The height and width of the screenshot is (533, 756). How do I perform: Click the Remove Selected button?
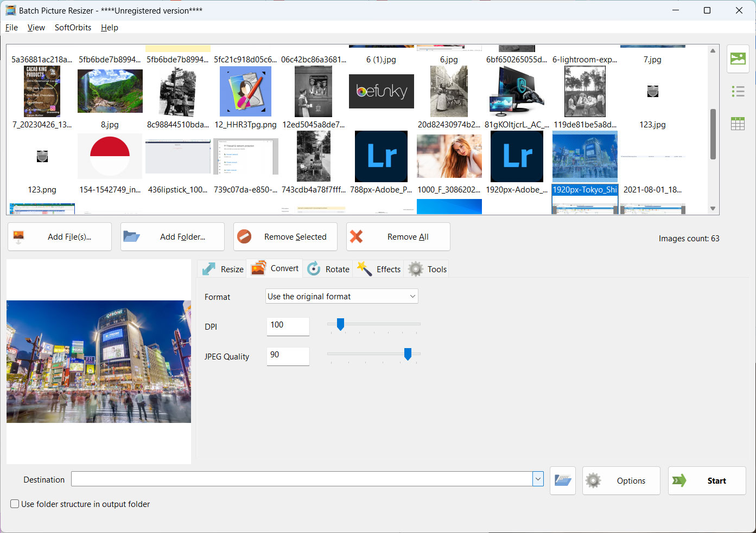tap(285, 236)
